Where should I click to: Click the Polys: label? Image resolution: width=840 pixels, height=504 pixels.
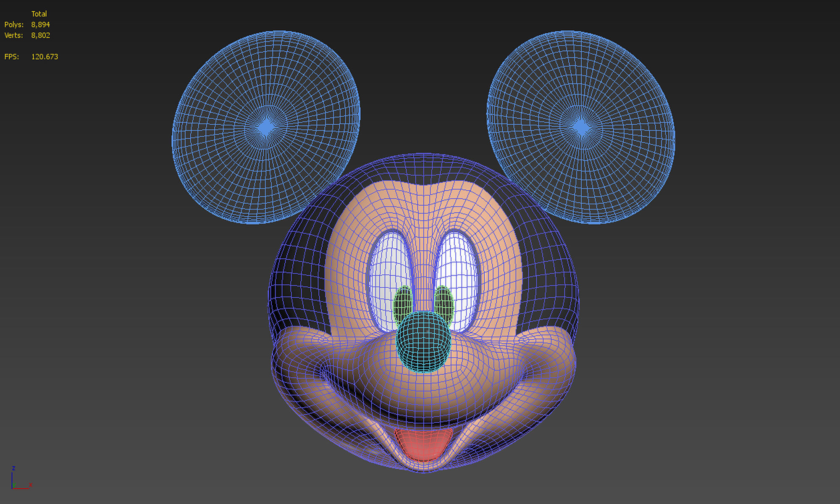[14, 25]
